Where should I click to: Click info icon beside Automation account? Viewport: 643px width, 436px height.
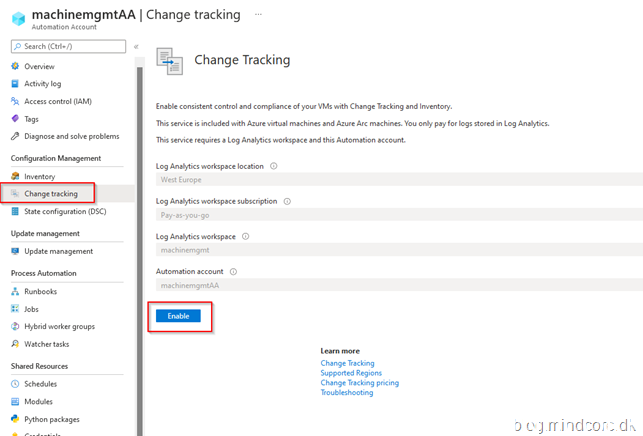pos(233,271)
